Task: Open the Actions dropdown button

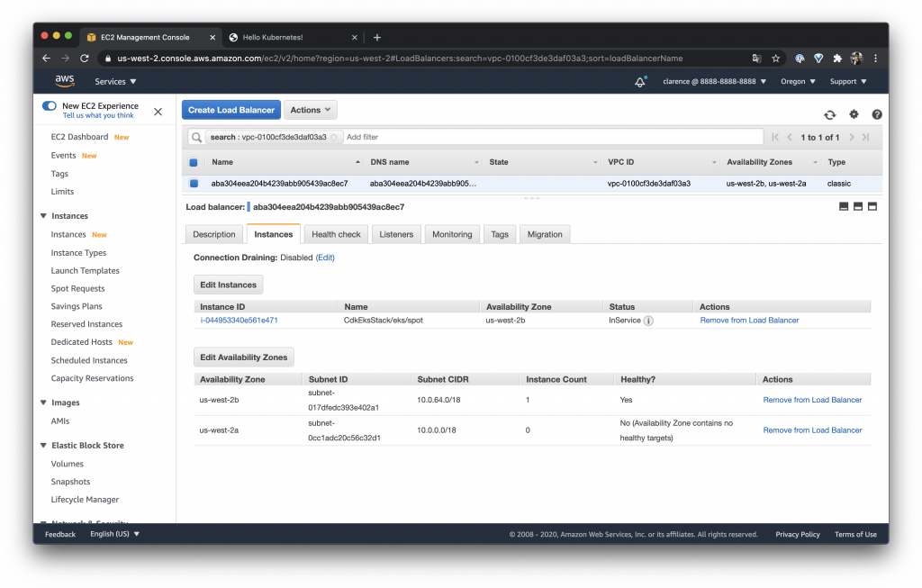Action: point(311,110)
